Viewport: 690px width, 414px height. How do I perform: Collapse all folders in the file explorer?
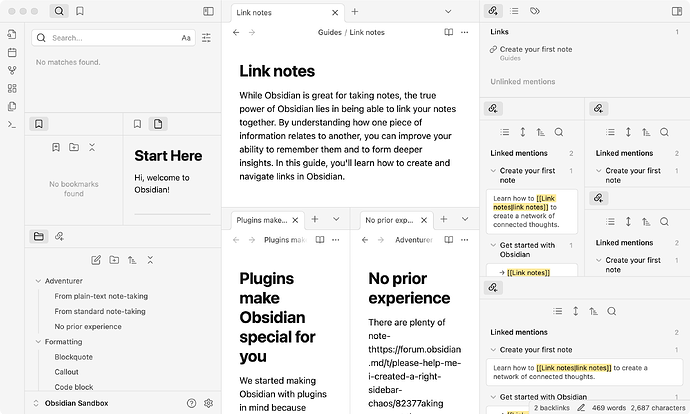coord(150,260)
